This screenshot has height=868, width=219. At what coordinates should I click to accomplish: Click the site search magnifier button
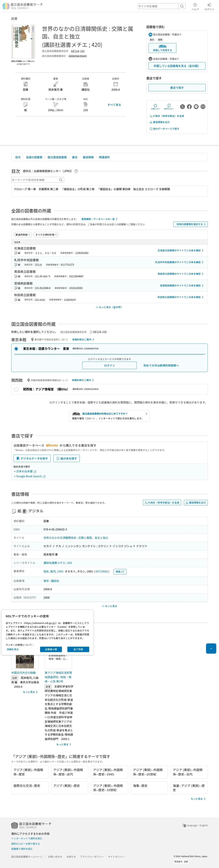(182, 6)
